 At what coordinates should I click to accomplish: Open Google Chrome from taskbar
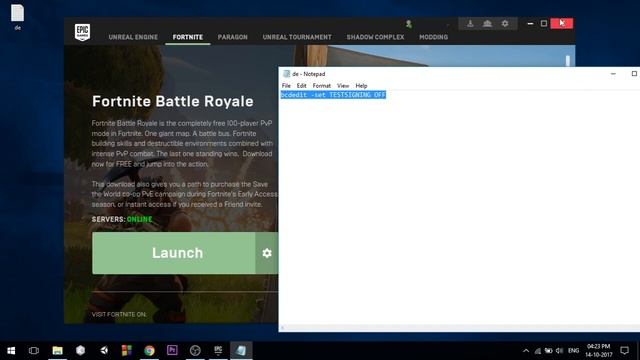point(149,351)
